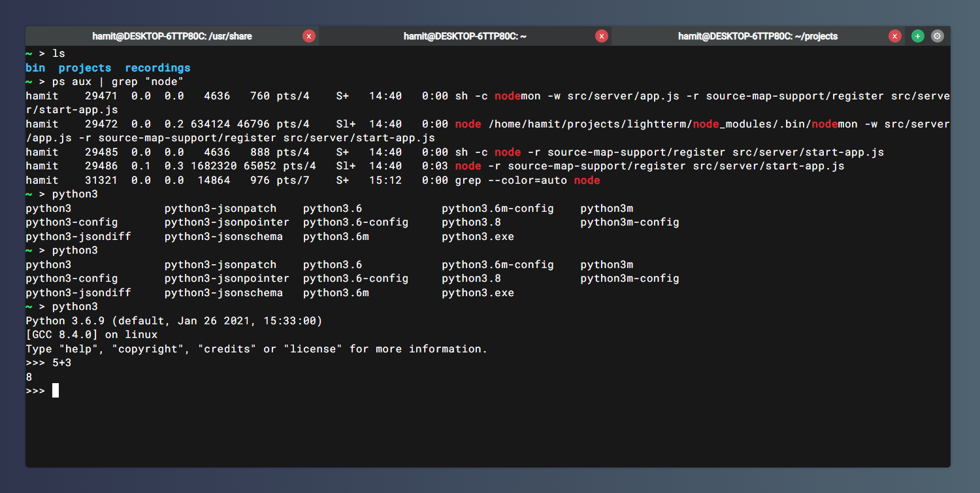
Task: Click process ID 31321
Action: (x=101, y=180)
